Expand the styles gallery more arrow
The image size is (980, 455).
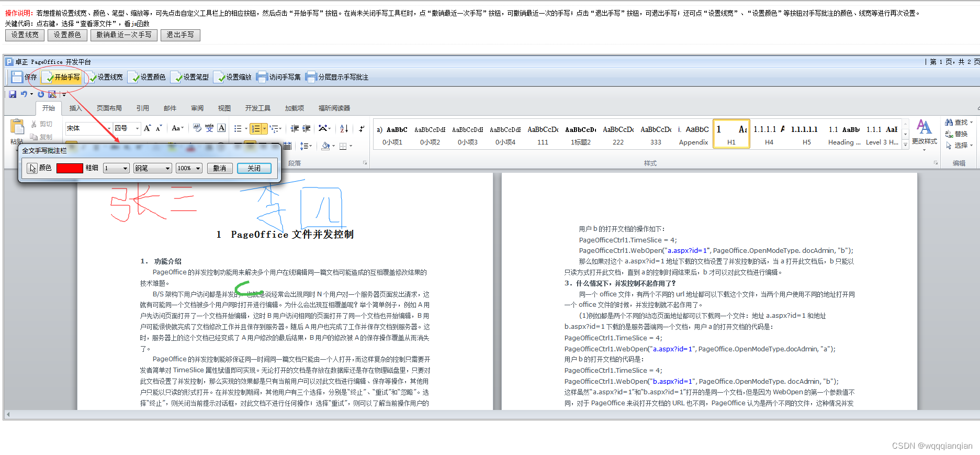[905, 146]
